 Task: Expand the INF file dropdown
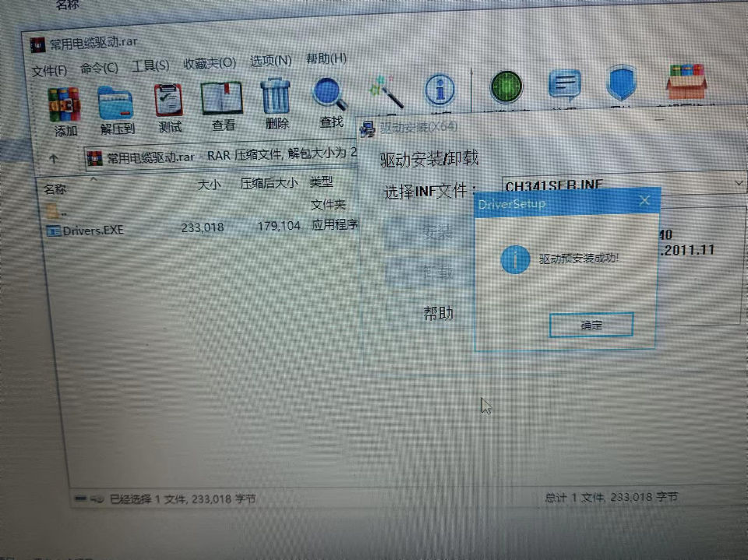[x=739, y=183]
